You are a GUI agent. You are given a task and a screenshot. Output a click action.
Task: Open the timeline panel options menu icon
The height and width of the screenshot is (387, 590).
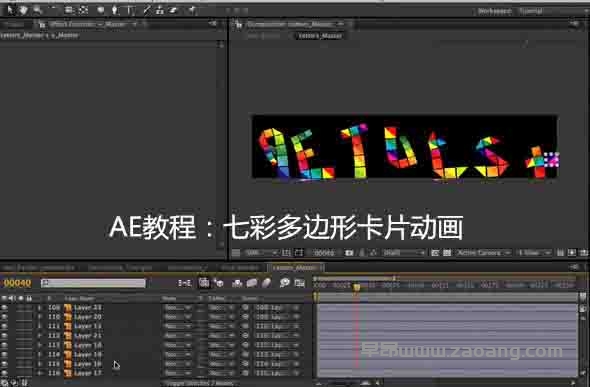(x=575, y=267)
